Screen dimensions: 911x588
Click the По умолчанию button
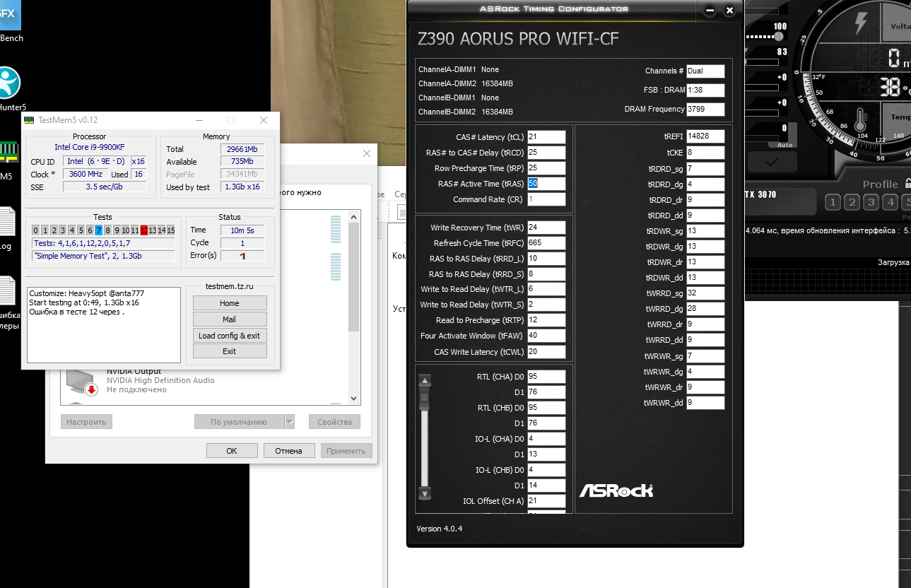coord(239,422)
